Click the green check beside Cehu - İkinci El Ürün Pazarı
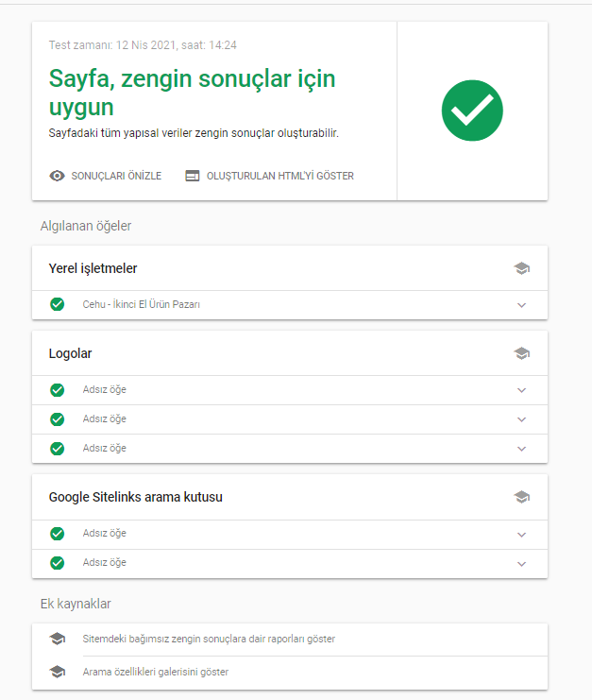592x700 pixels. click(x=57, y=304)
